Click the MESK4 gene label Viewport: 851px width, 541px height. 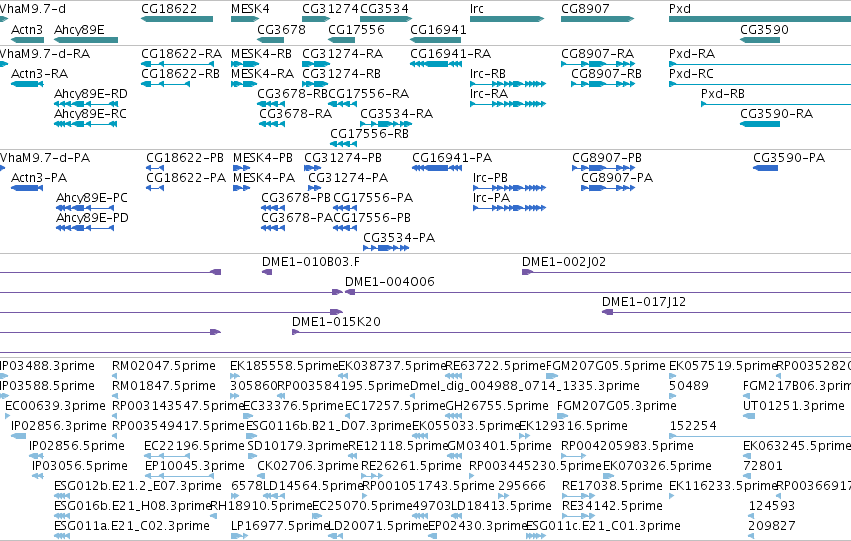(250, 9)
